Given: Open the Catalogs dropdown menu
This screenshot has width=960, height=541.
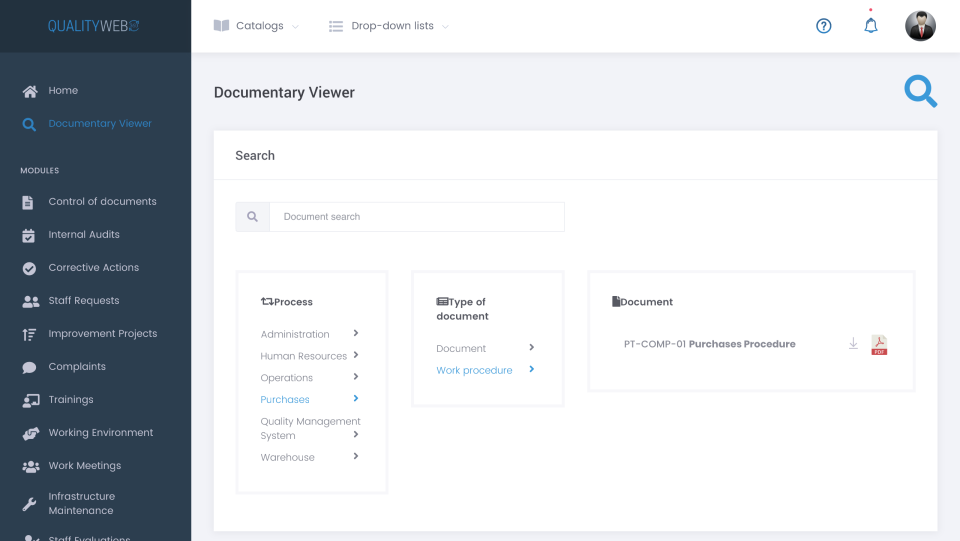Looking at the screenshot, I should pos(256,26).
